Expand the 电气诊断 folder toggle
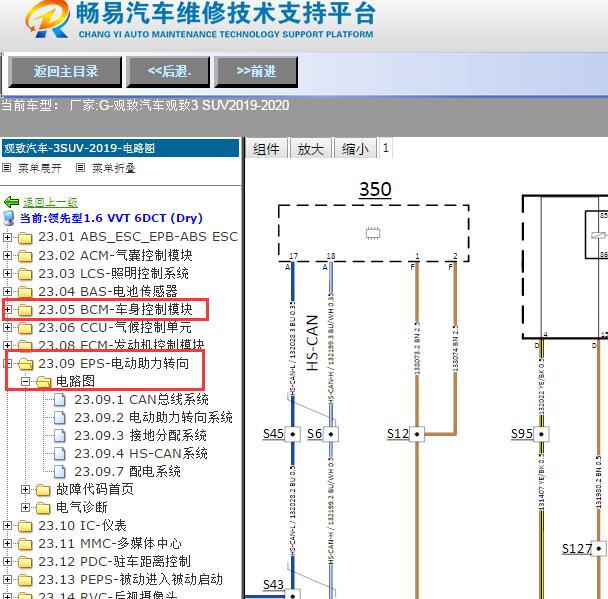The height and width of the screenshot is (599, 608). click(x=25, y=508)
